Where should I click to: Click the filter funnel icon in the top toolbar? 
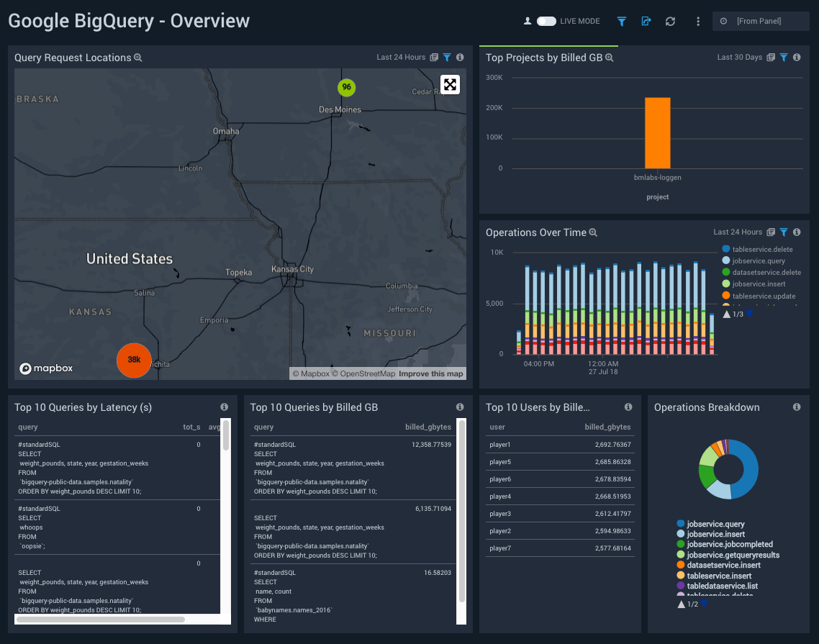621,21
